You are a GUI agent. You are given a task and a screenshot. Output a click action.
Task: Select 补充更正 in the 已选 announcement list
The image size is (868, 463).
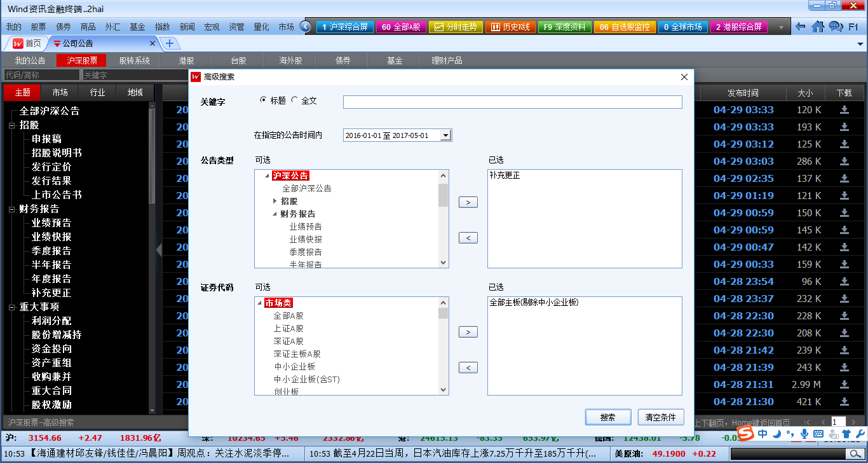point(505,176)
